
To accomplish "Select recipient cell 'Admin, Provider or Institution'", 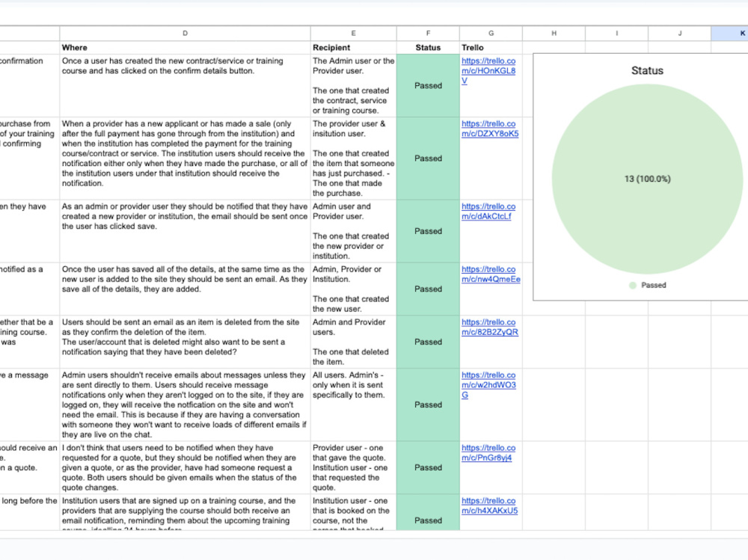I will point(354,289).
